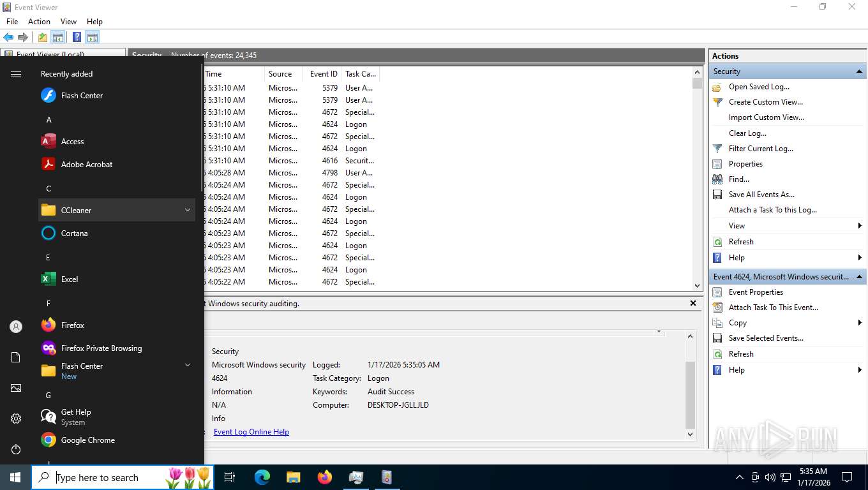The height and width of the screenshot is (490, 868).
Task: Open Help submenu in Security actions section
Action: [x=788, y=258]
